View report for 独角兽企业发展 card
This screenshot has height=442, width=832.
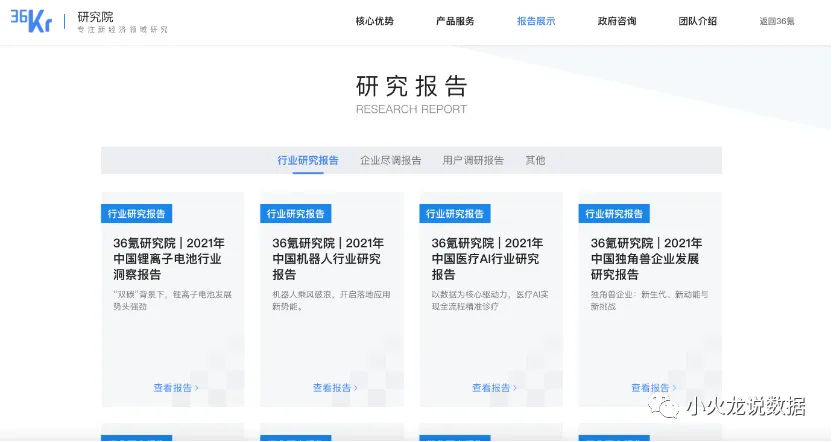click(654, 388)
